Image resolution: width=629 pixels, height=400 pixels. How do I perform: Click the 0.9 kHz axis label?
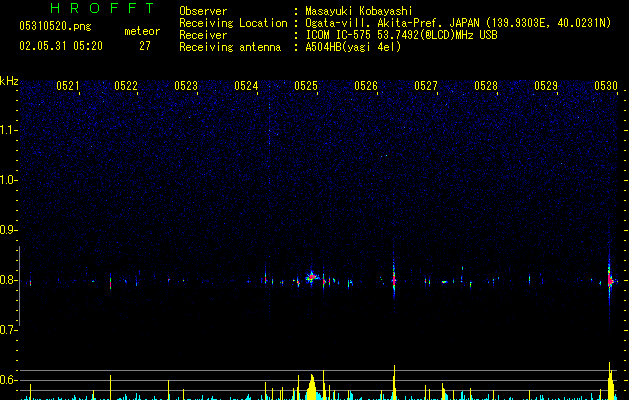tap(9, 230)
